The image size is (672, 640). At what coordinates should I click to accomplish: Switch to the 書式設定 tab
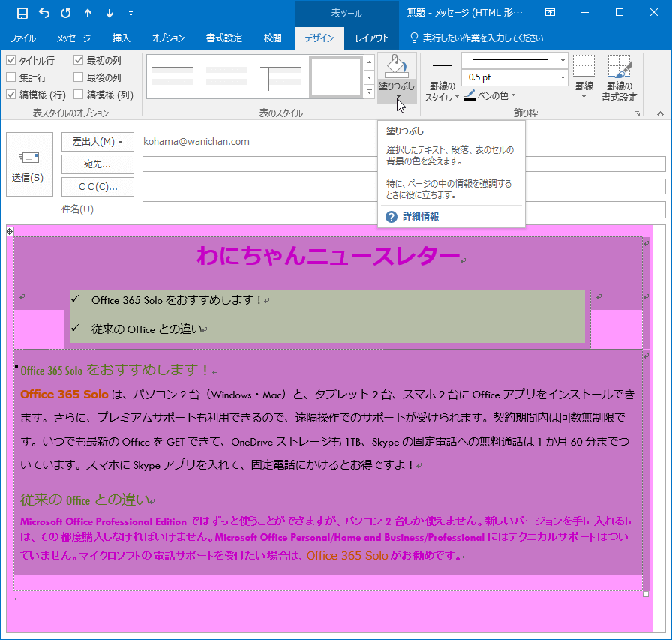point(224,38)
